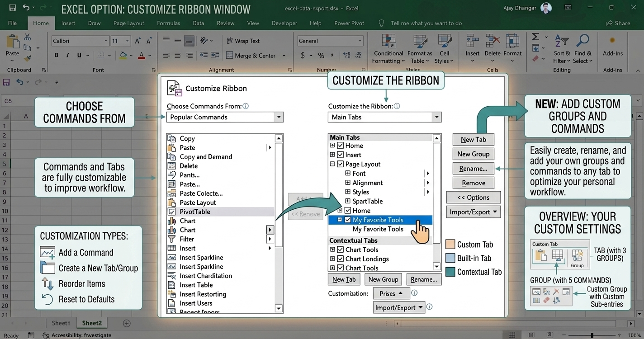
Task: Apply the dollar Accounting number format
Action: (303, 56)
